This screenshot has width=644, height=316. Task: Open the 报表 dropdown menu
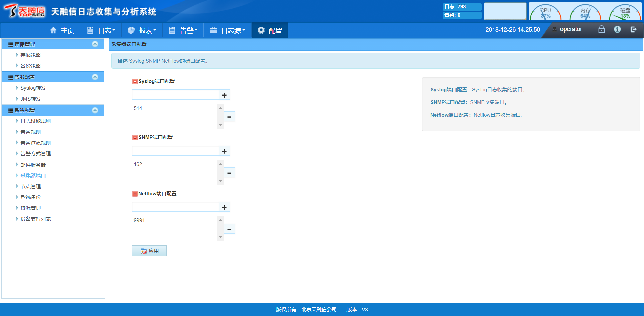coord(142,30)
